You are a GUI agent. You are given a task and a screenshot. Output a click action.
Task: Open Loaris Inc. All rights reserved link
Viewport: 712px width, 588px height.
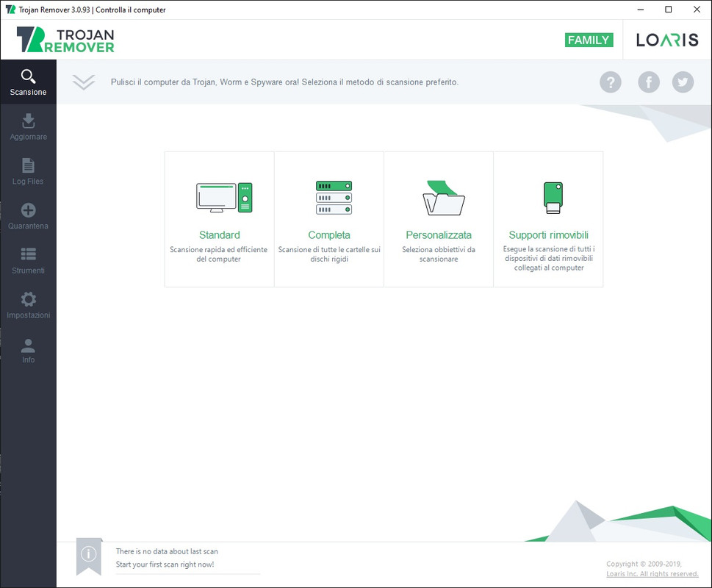click(652, 574)
